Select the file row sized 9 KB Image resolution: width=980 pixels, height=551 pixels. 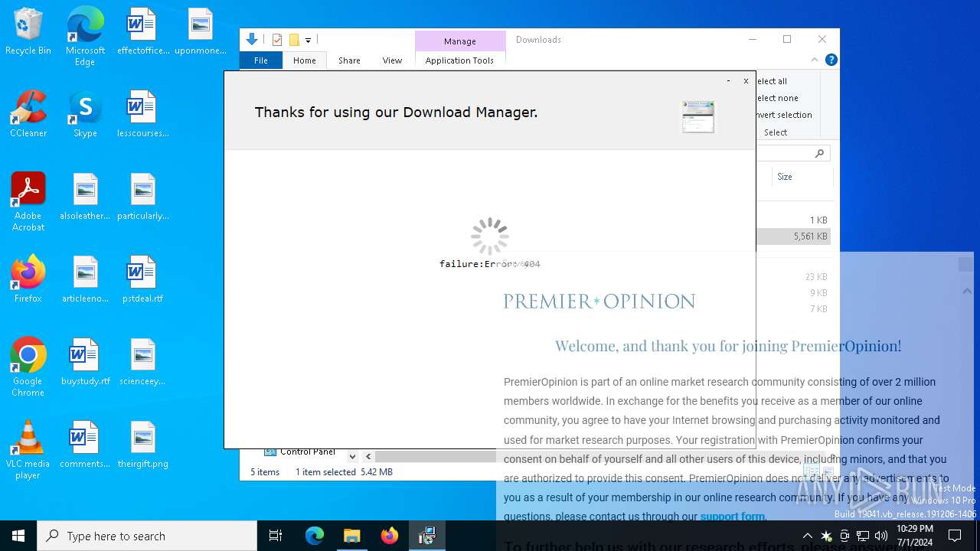point(793,293)
